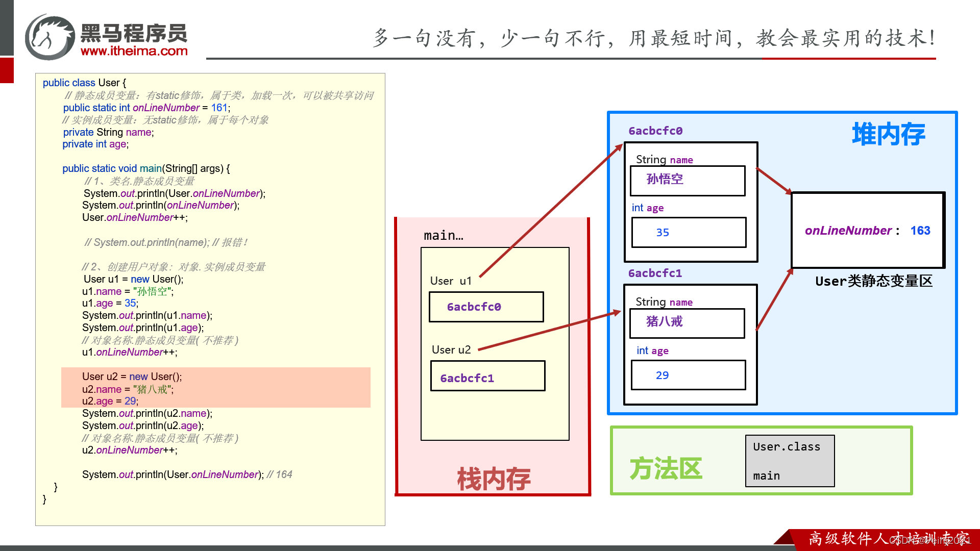Viewport: 980px width, 551px height.
Task: Click the 堆内存 heap title
Action: tap(888, 134)
